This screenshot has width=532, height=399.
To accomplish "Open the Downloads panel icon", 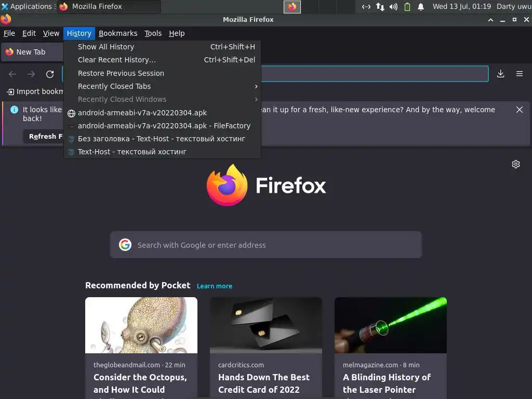I will tap(500, 74).
